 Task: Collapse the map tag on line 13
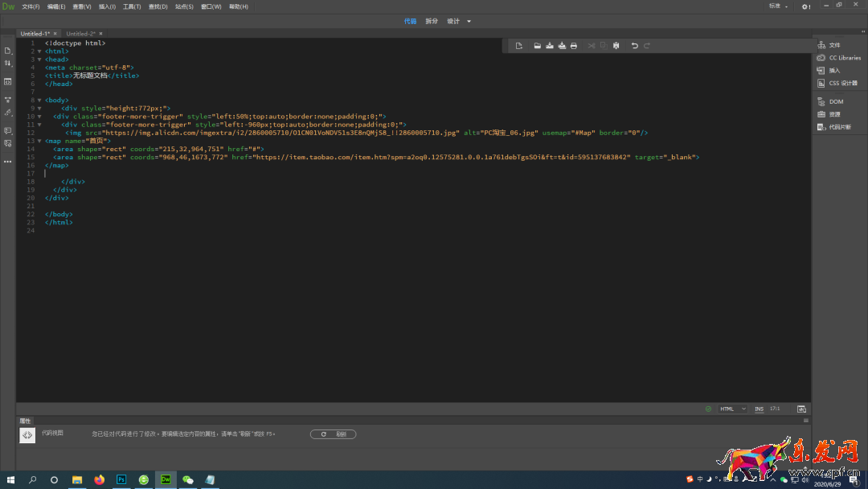39,142
